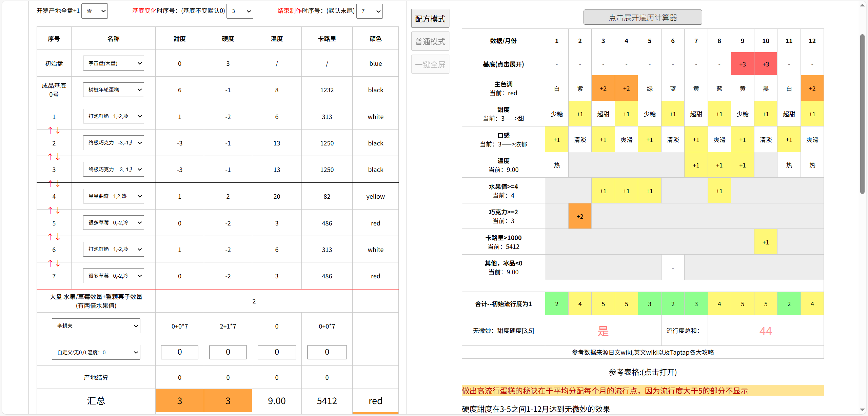Click the up arrow below row 6
The image size is (868, 416).
pos(50,263)
